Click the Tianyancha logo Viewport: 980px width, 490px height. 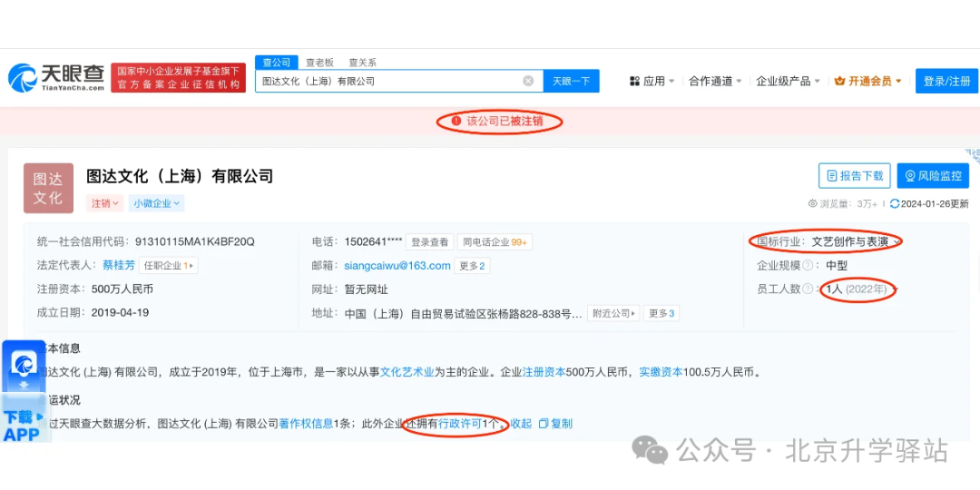click(x=56, y=78)
